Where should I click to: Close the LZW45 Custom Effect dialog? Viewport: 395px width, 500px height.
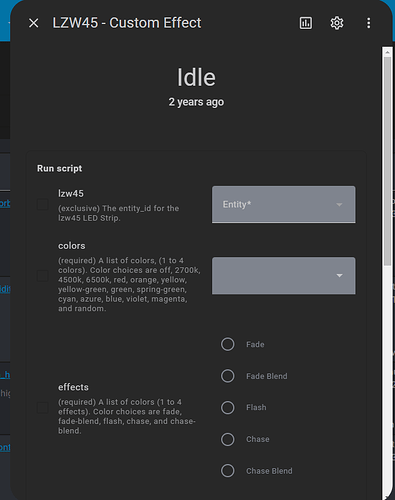point(34,23)
